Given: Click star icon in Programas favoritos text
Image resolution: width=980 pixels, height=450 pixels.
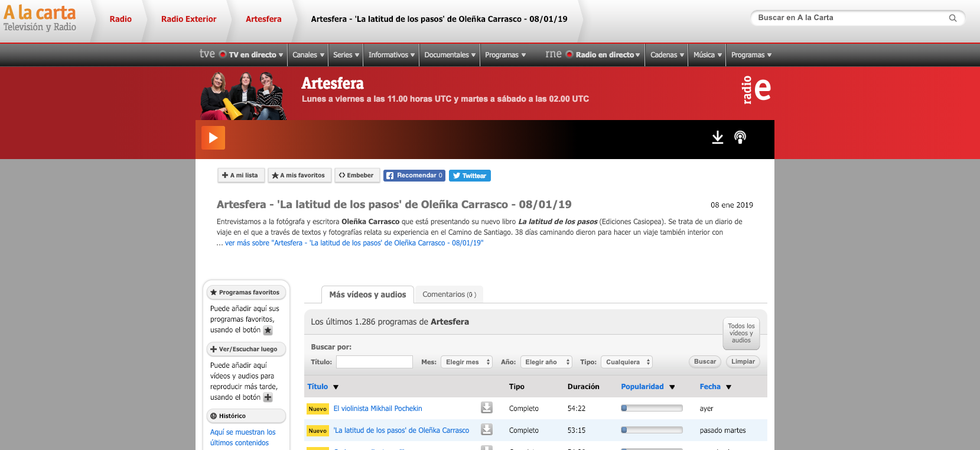Looking at the screenshot, I should pos(268,331).
